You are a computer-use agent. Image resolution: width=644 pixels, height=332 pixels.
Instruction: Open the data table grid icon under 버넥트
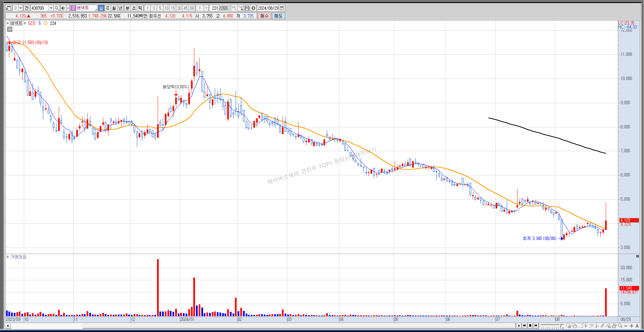(10, 29)
